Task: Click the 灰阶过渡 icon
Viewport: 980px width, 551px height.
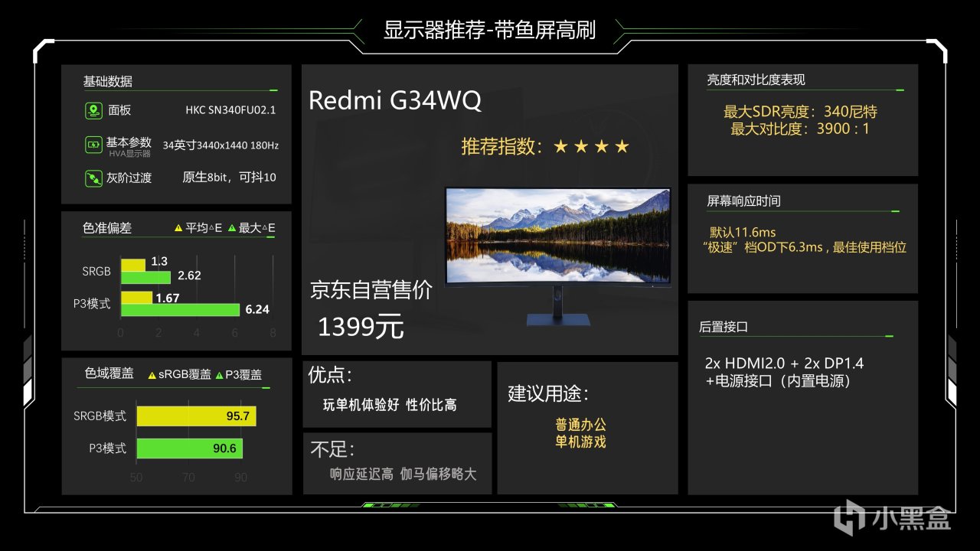Action: click(x=93, y=178)
